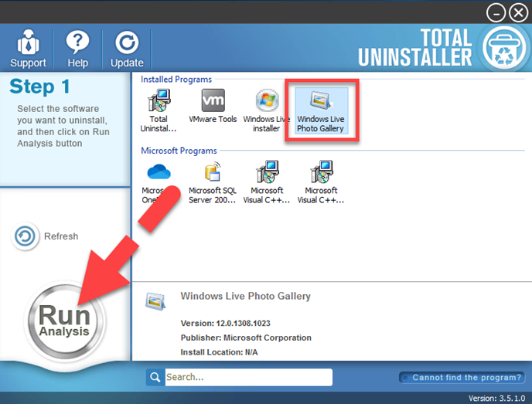This screenshot has width=532, height=404.
Task: Click Publisher: Microsoft Corporation text
Action: coord(246,338)
